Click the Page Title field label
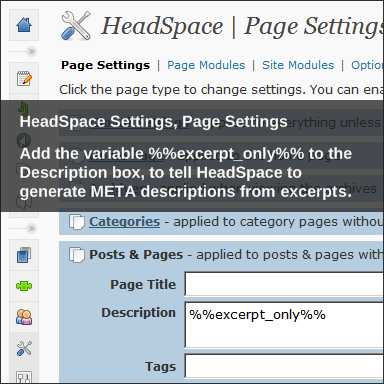Image resolution: width=384 pixels, height=384 pixels. click(x=143, y=284)
